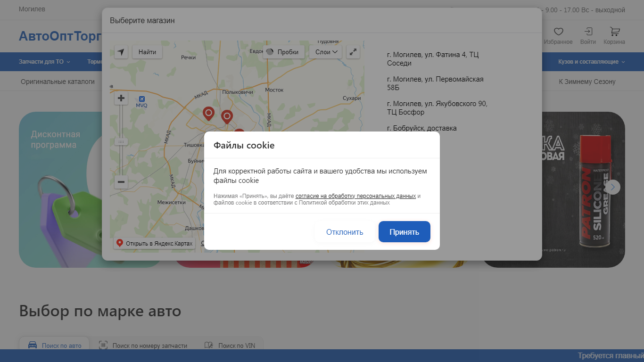Switch to Поиск по авто tab
This screenshot has width=644, height=362.
coord(55,346)
